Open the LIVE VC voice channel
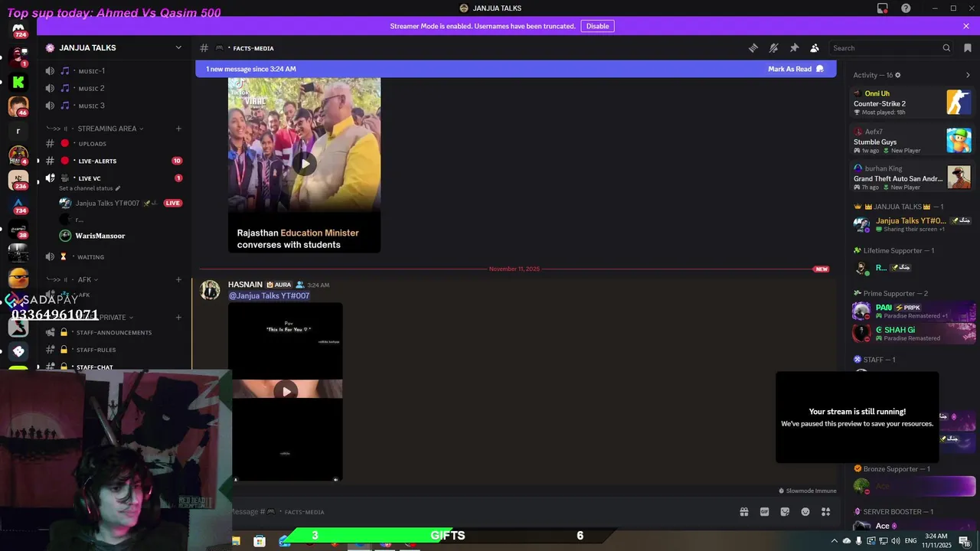Image resolution: width=980 pixels, height=551 pixels. (115, 178)
